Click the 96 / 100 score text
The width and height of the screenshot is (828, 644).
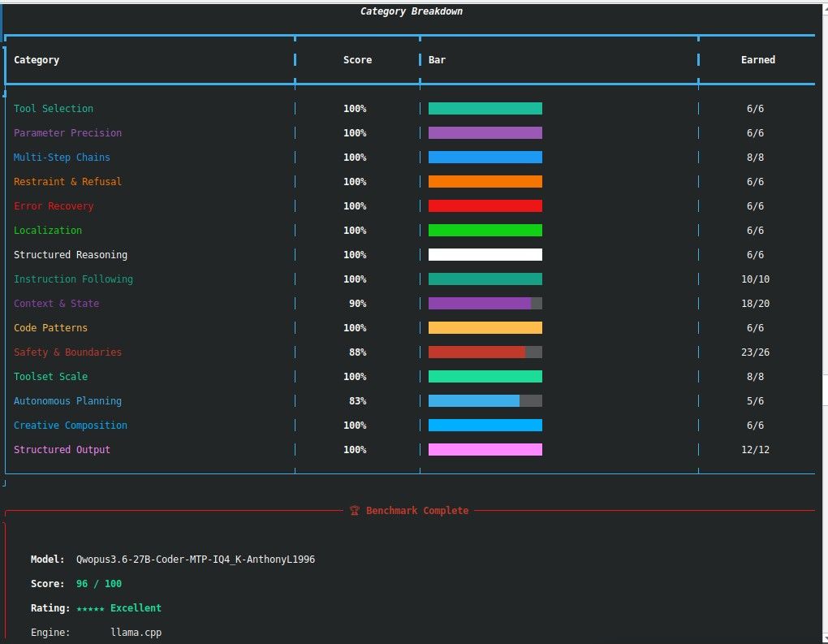click(99, 583)
